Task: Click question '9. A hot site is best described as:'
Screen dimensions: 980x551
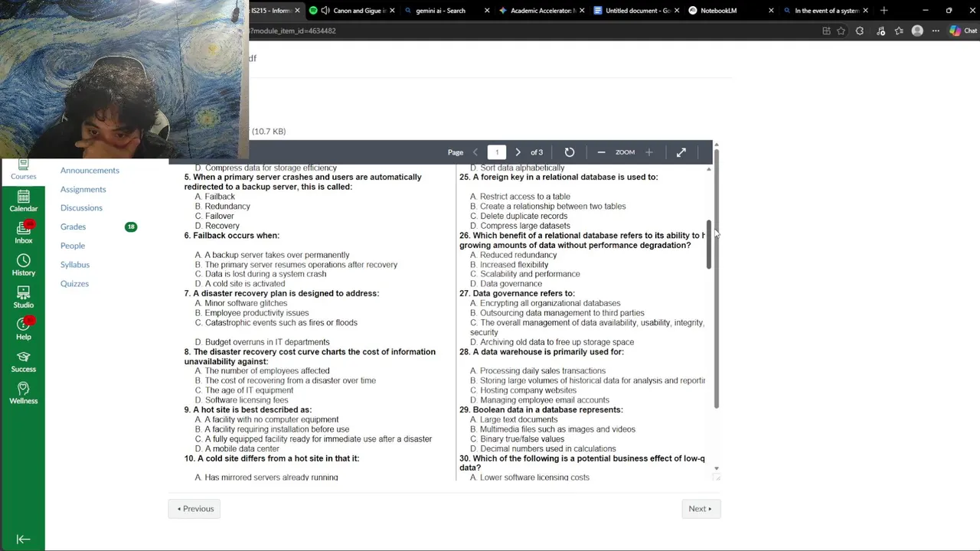Action: click(248, 409)
